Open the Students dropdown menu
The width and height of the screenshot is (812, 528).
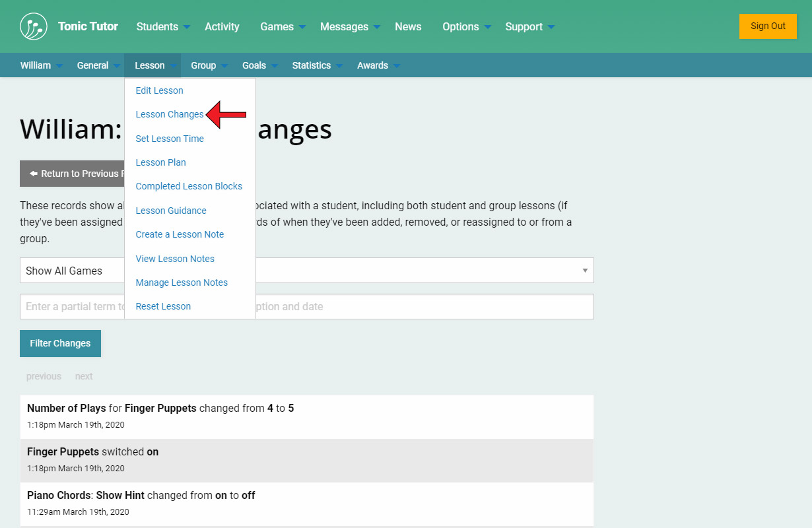click(162, 27)
